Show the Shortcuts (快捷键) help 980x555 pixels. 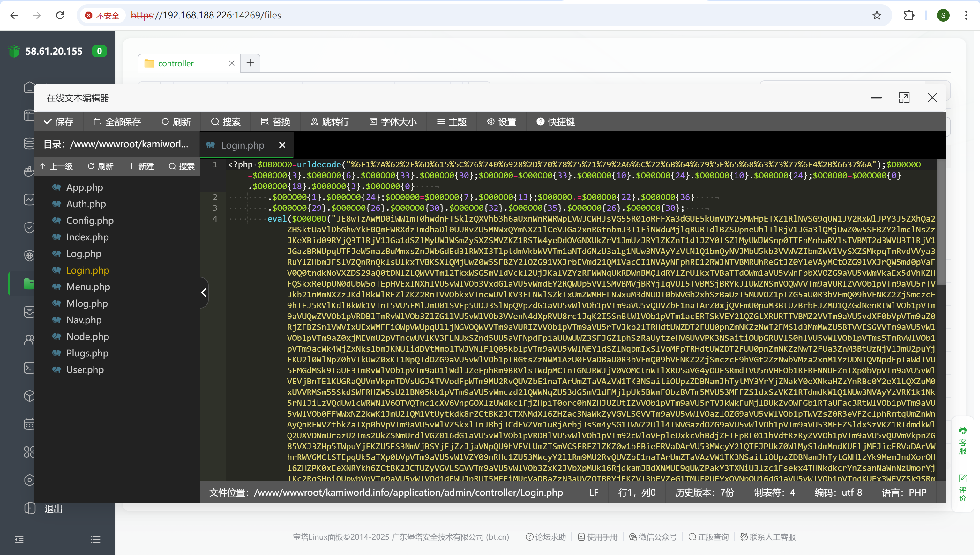[x=556, y=121]
